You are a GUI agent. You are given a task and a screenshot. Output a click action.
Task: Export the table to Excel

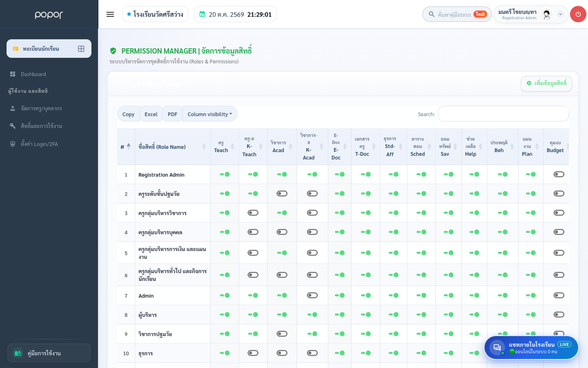[x=151, y=114]
